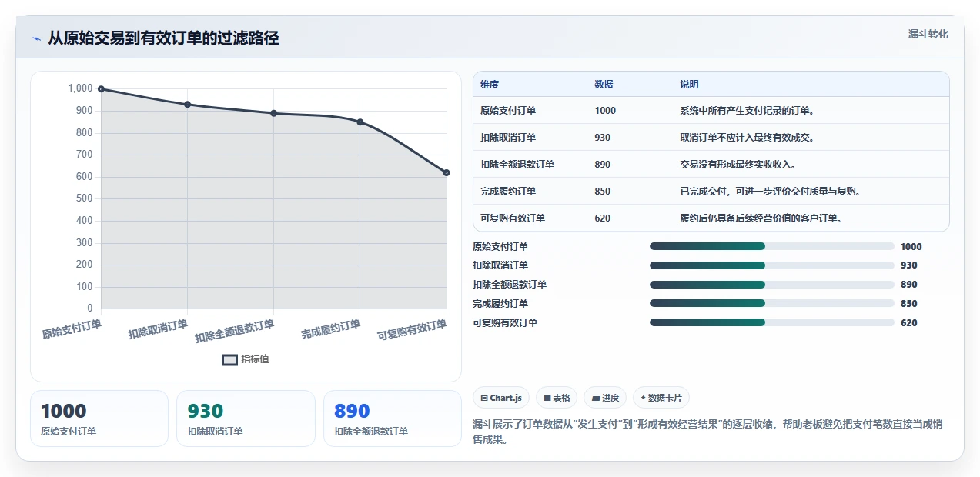980x477 pixels.
Task: Select the chart point for 扣除全额退款订单
Action: (273, 113)
